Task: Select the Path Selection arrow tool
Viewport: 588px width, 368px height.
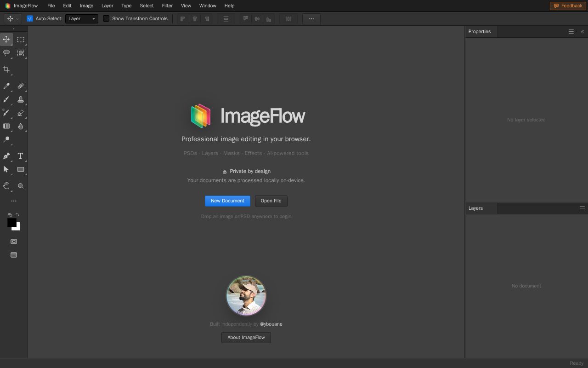Action: pos(6,169)
